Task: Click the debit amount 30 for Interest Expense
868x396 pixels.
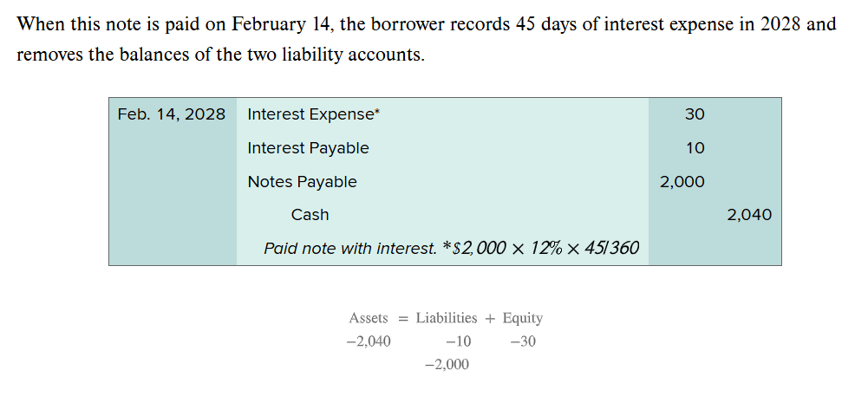Action: pos(695,114)
